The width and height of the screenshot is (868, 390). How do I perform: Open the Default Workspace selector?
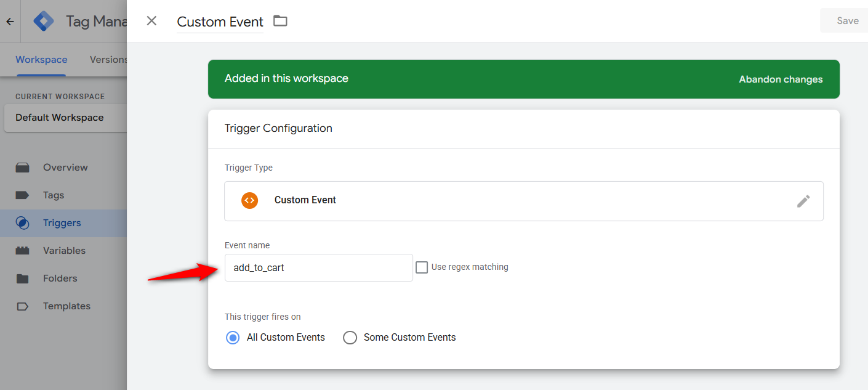pyautogui.click(x=65, y=118)
